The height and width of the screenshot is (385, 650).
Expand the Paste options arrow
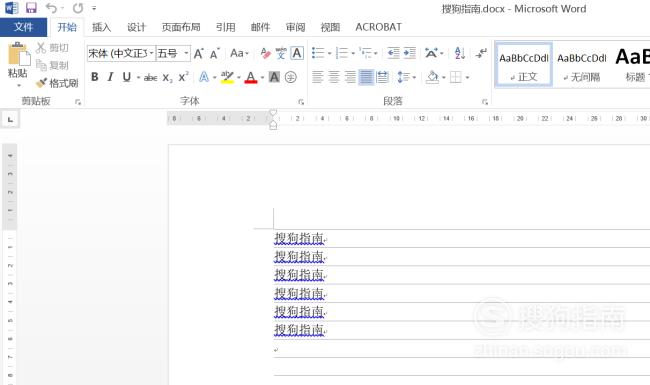click(x=19, y=85)
